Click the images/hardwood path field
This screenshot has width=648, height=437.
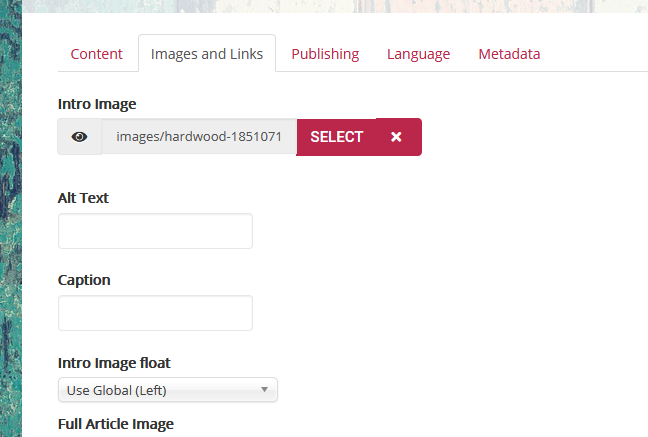coord(199,137)
